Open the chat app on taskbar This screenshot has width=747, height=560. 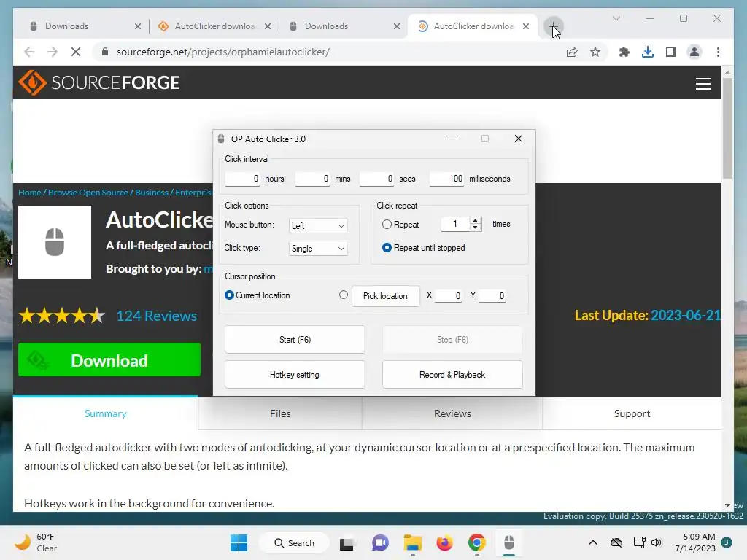(380, 542)
